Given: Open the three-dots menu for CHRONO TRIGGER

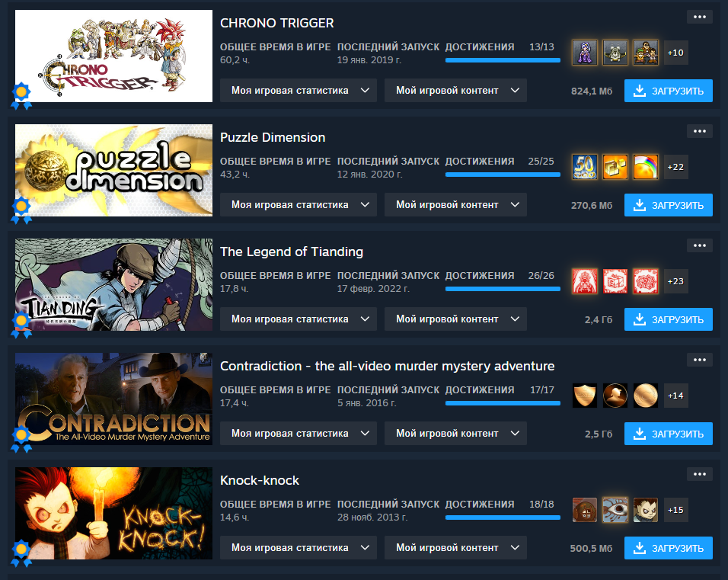Looking at the screenshot, I should [700, 17].
